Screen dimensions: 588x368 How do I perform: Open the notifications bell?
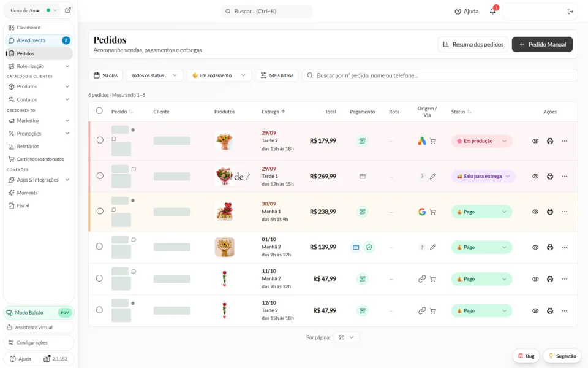tap(492, 11)
